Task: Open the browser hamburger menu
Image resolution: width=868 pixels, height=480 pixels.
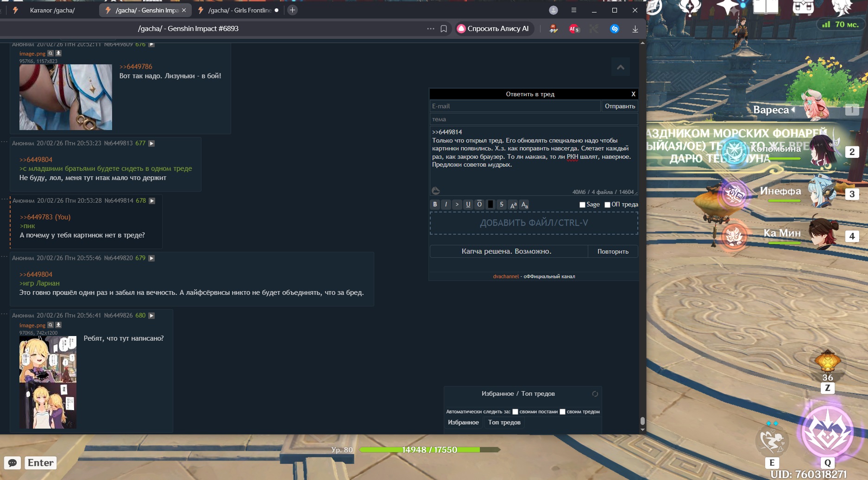Action: pyautogui.click(x=574, y=10)
